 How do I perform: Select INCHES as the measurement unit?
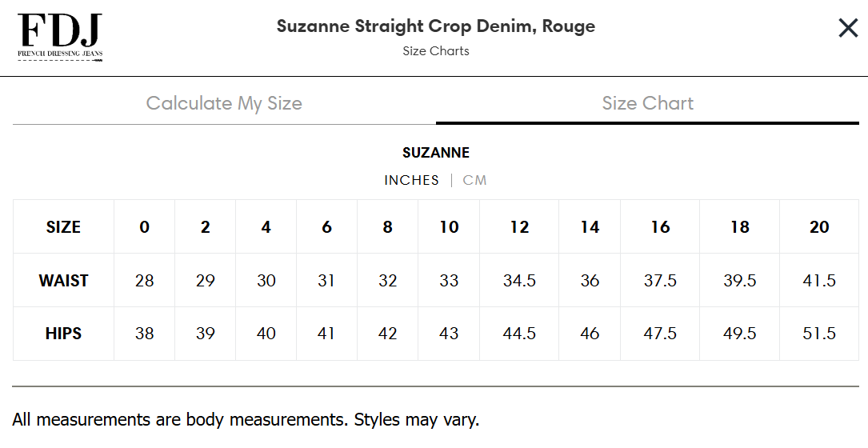click(x=411, y=180)
